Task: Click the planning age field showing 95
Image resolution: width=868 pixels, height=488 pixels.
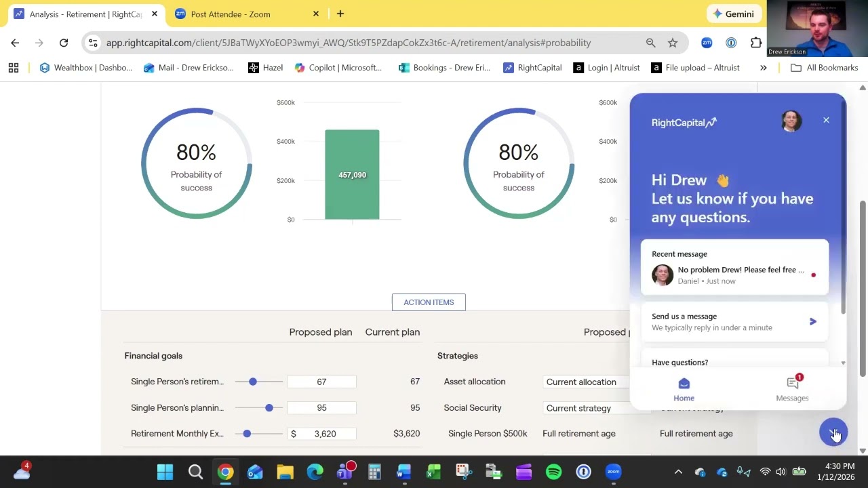Action: click(321, 408)
